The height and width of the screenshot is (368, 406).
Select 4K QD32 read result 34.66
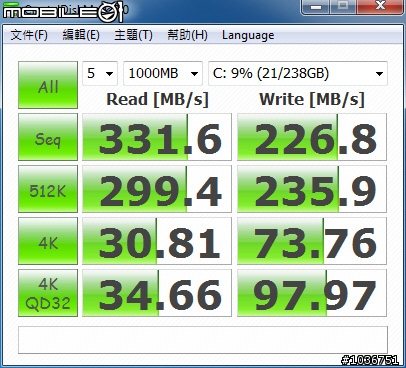point(157,293)
